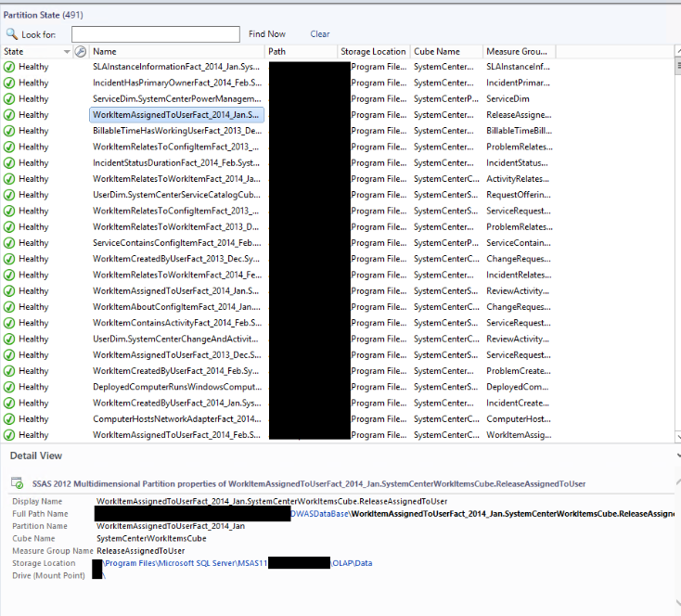
Task: Click the maintenance mode column header icon
Action: click(80, 52)
